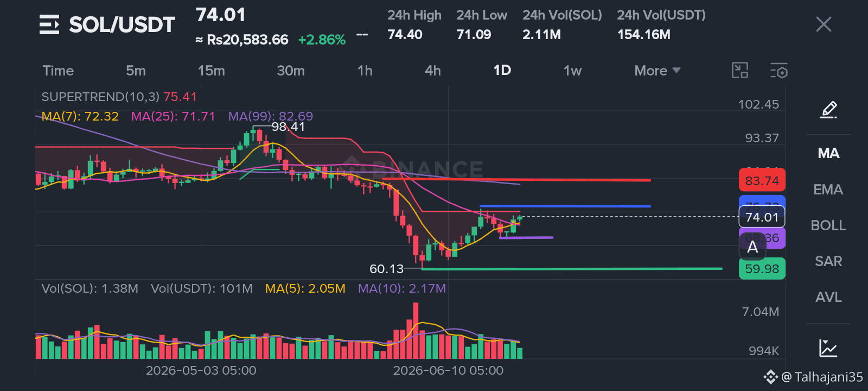Click the MA(25): 71.71 label
868x391 pixels.
tap(173, 116)
